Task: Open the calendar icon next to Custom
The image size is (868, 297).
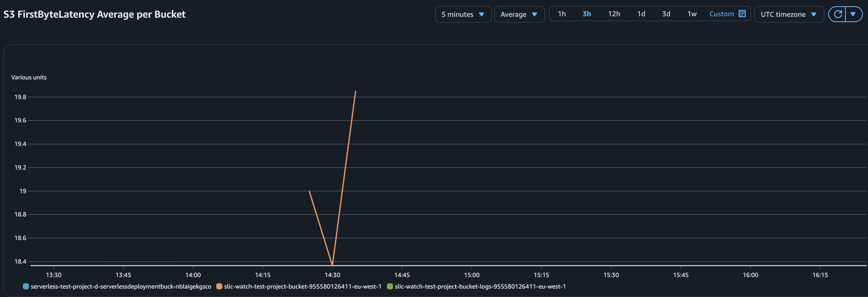Action: pyautogui.click(x=742, y=14)
